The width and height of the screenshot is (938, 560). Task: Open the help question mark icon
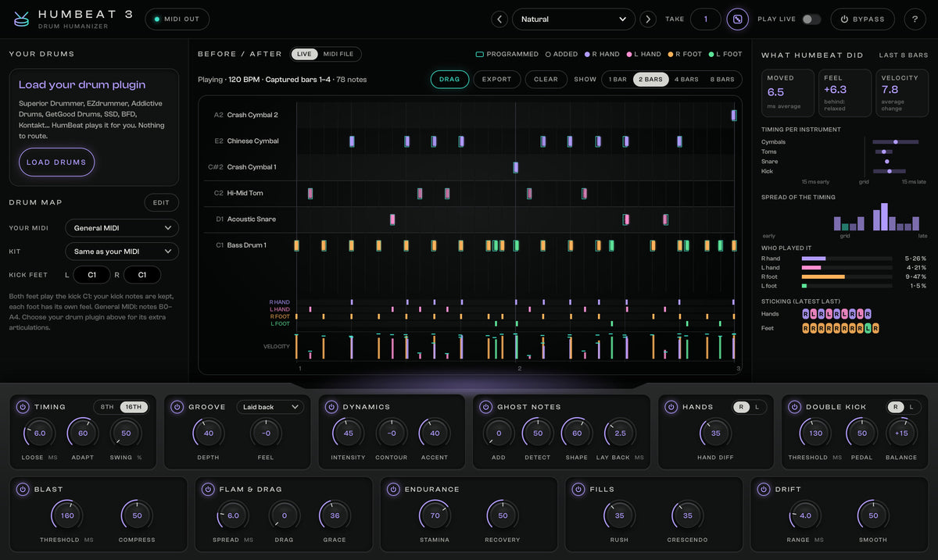click(x=915, y=19)
